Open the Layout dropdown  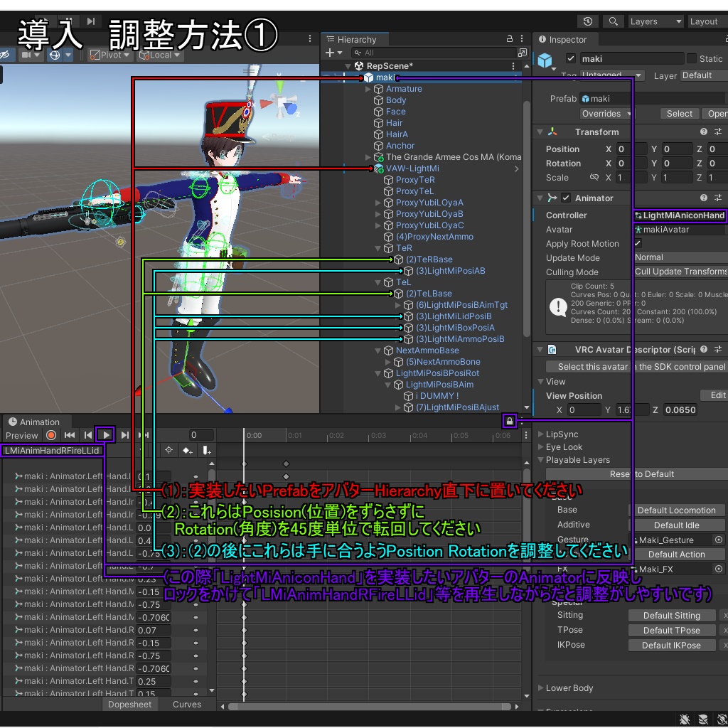click(707, 21)
